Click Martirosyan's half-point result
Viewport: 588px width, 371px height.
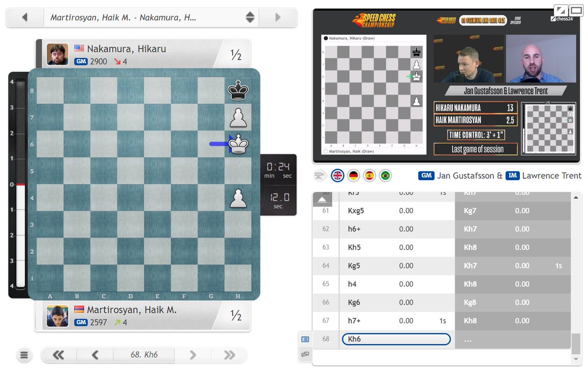click(x=236, y=316)
